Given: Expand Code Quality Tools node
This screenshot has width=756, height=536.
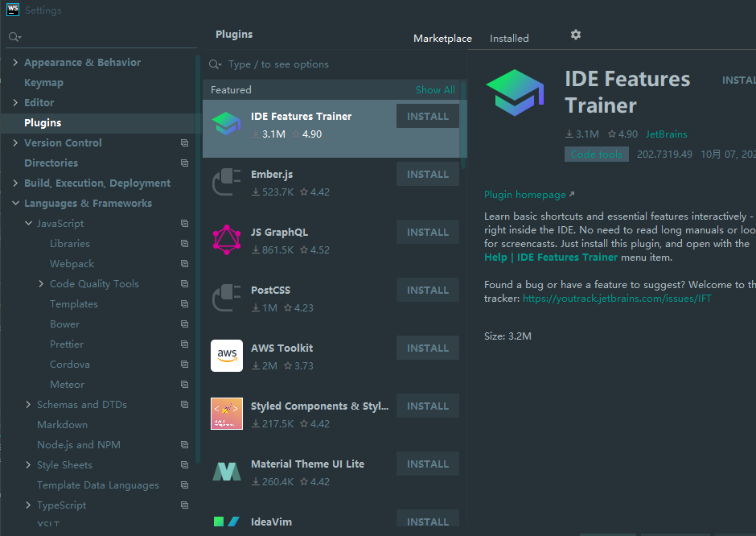Looking at the screenshot, I should [41, 283].
